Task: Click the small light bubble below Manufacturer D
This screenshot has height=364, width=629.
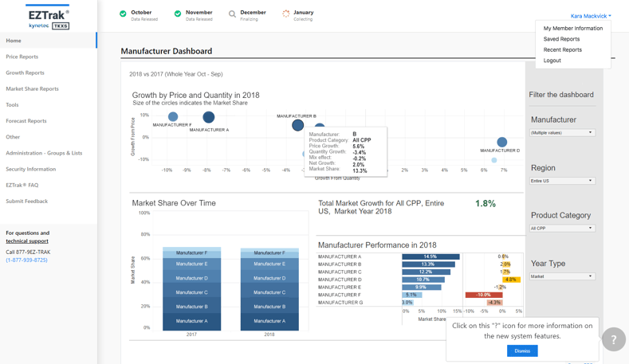Action: coord(494,160)
